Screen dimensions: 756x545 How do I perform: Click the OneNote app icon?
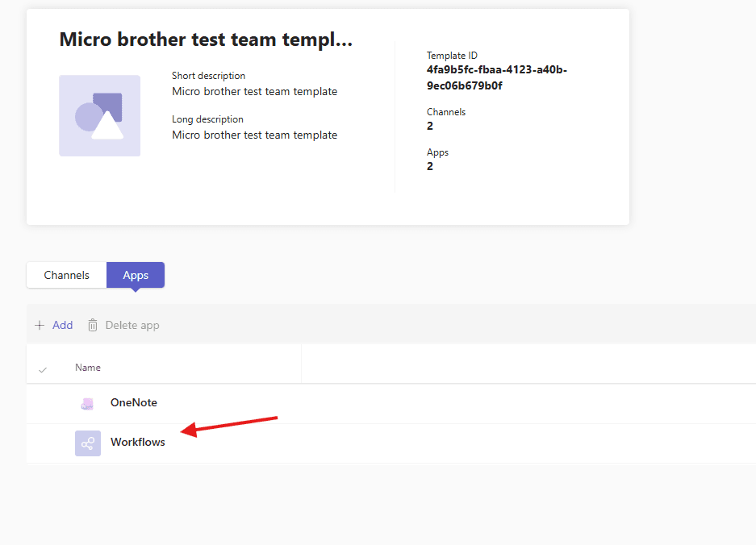click(x=87, y=404)
